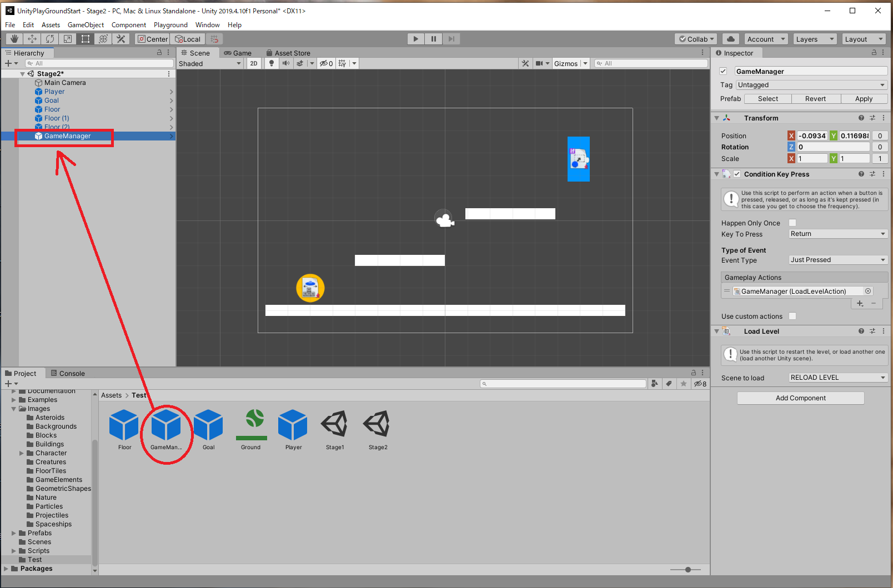The width and height of the screenshot is (893, 588).
Task: Click the Project search field
Action: coord(563,384)
